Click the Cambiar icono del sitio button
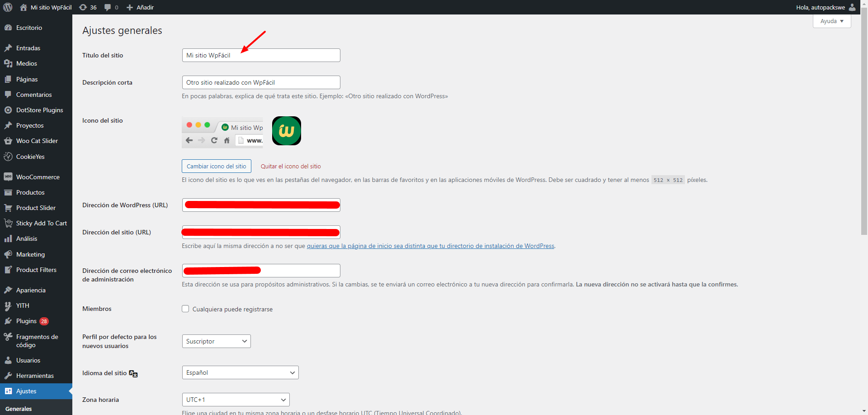The height and width of the screenshot is (415, 868). point(217,166)
